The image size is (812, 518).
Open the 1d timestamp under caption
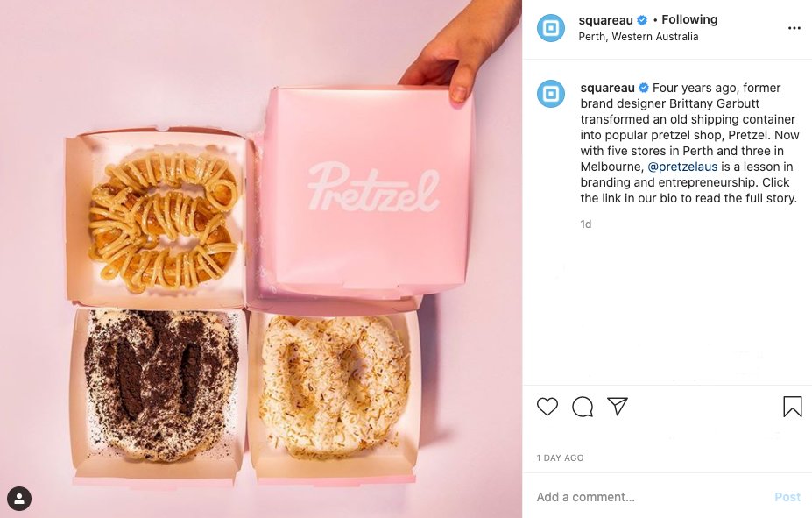586,224
